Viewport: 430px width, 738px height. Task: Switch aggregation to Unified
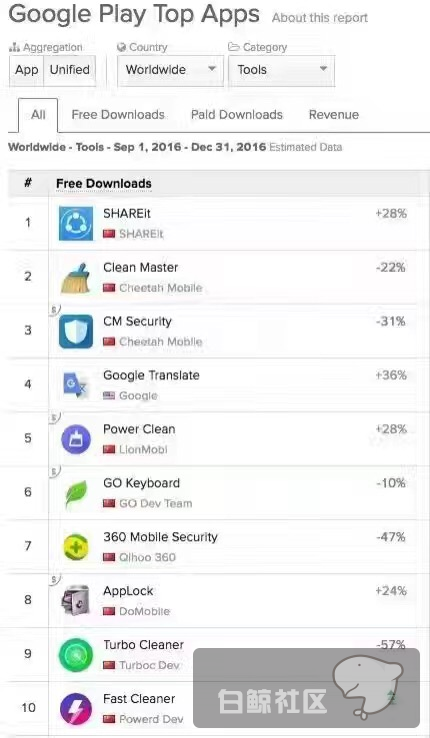[70, 70]
